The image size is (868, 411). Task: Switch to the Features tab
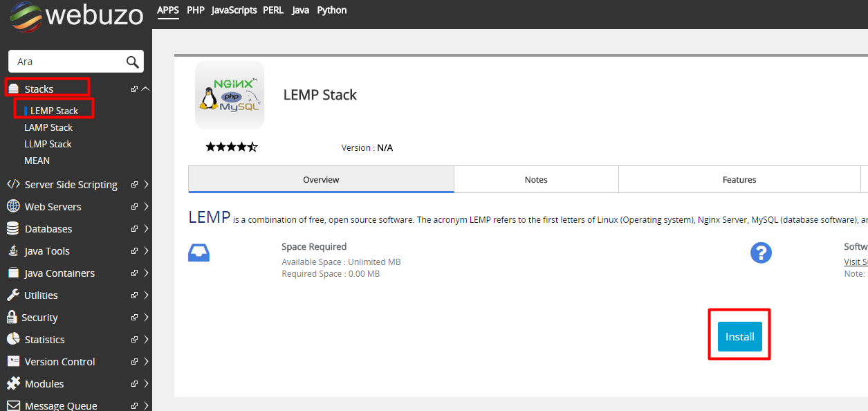point(739,179)
